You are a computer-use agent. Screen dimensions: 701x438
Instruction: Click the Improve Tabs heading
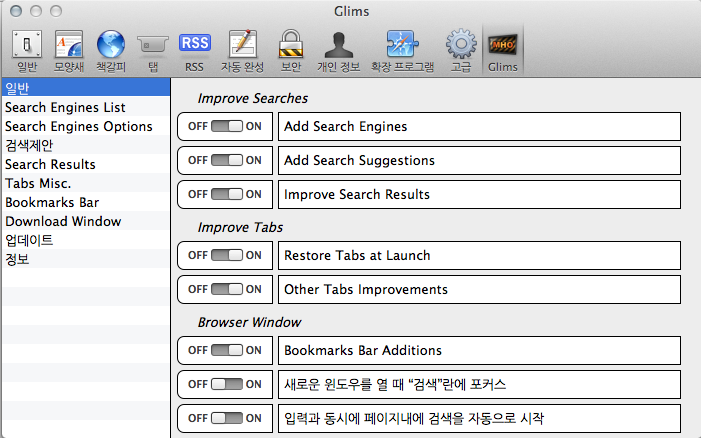click(x=240, y=227)
